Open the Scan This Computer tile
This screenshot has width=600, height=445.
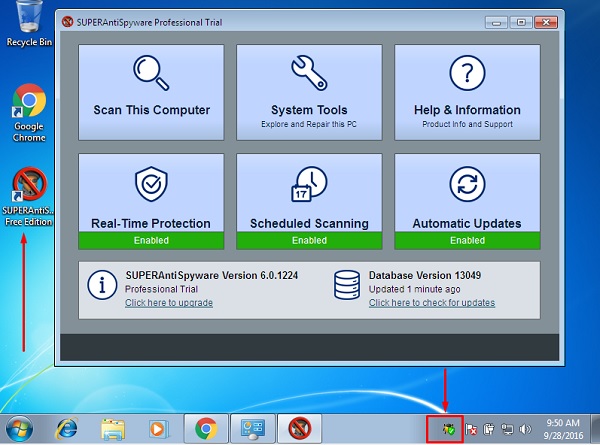click(151, 93)
